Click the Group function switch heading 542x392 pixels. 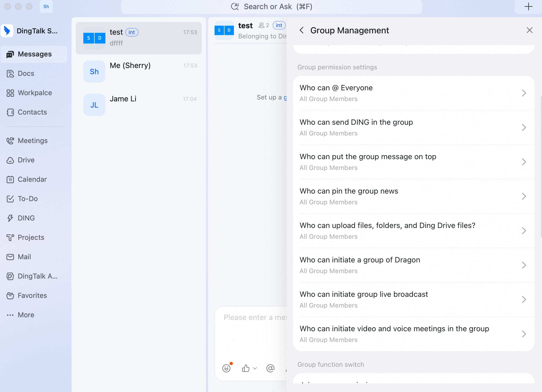click(331, 364)
